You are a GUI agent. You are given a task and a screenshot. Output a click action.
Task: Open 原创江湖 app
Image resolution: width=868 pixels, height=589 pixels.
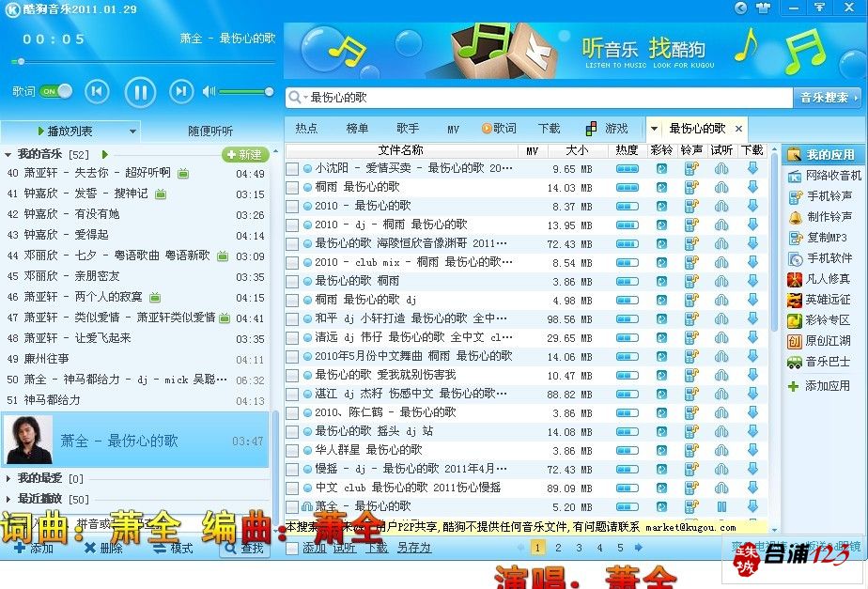point(818,341)
